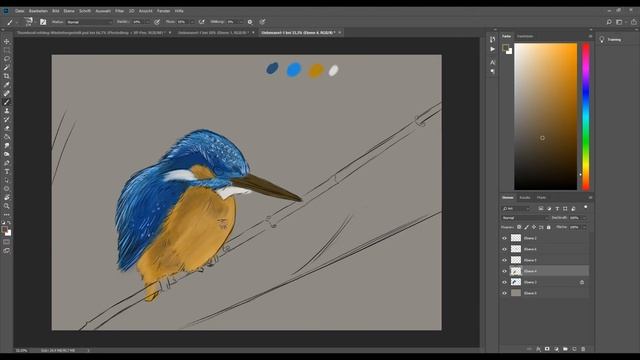
Task: Hide the Ebene 5 layer
Action: pos(504,260)
